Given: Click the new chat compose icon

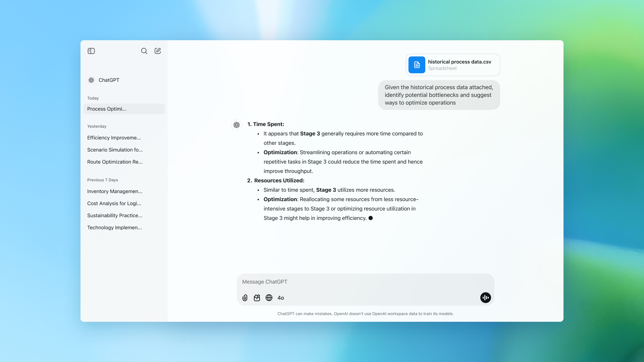Looking at the screenshot, I should pos(157,50).
